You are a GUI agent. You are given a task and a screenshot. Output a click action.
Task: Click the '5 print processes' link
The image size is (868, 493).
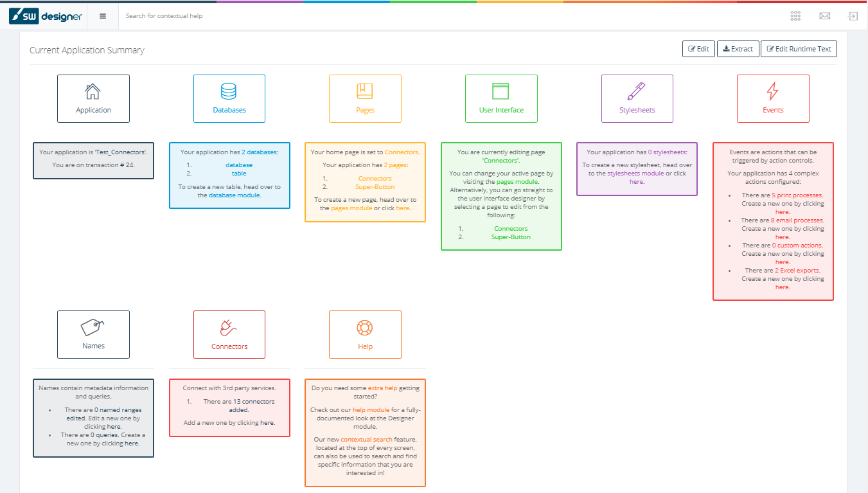tap(797, 195)
